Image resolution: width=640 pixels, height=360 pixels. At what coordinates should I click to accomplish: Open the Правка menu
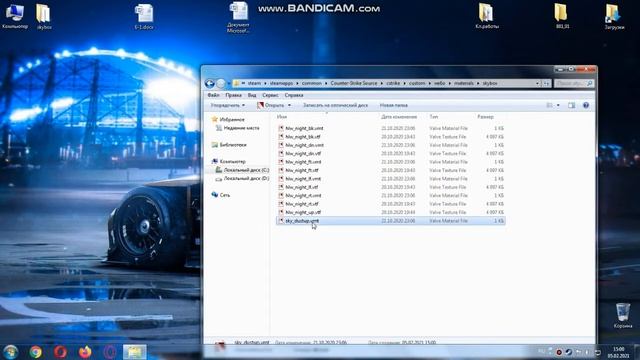click(x=233, y=95)
